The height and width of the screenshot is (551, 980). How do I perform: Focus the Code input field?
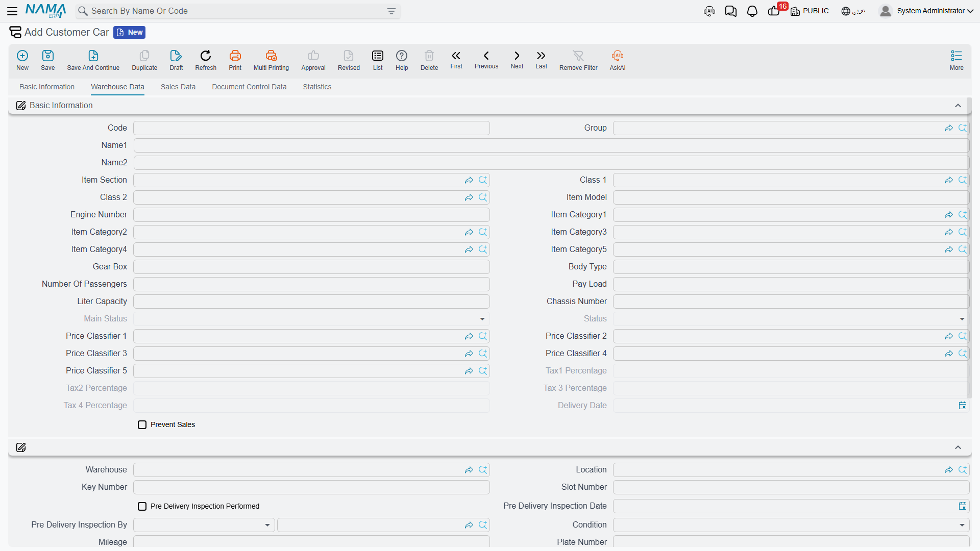click(311, 128)
